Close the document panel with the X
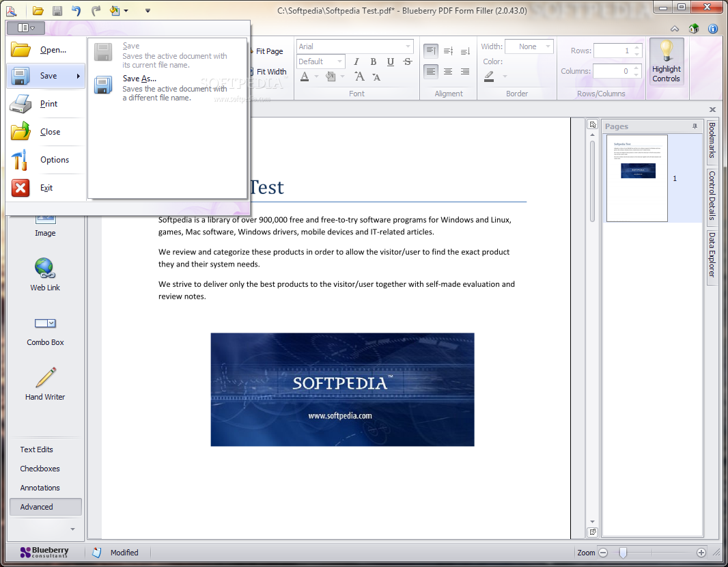728x567 pixels. coord(712,109)
